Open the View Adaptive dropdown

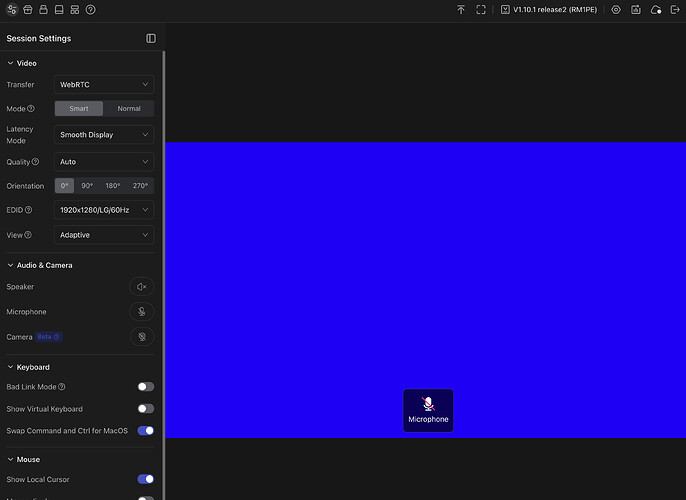[x=104, y=235]
